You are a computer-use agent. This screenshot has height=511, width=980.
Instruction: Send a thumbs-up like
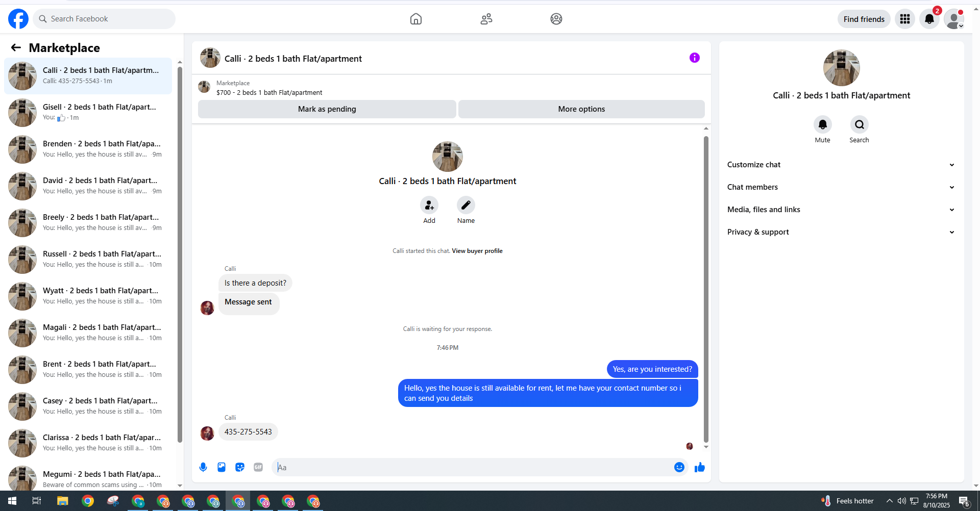[x=700, y=467]
